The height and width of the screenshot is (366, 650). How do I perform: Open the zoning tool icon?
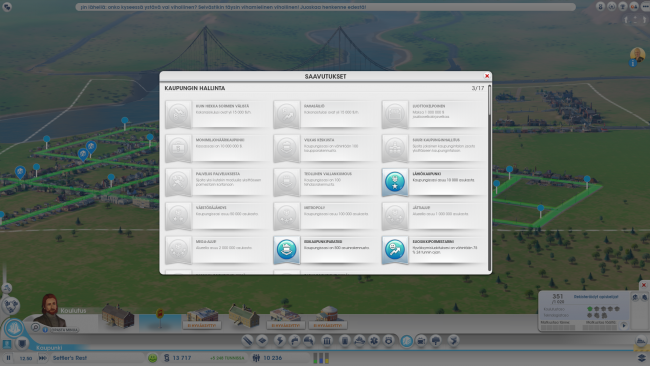tap(262, 341)
